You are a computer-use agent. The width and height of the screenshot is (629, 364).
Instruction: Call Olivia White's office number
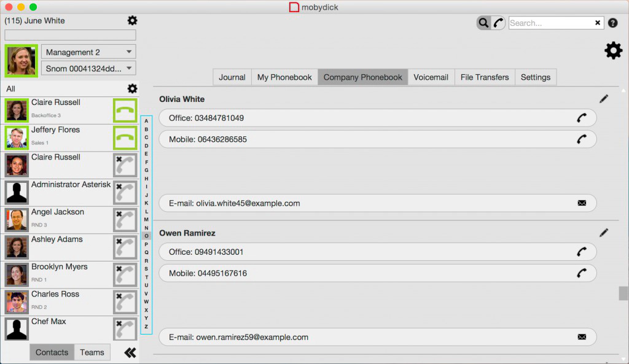point(581,118)
